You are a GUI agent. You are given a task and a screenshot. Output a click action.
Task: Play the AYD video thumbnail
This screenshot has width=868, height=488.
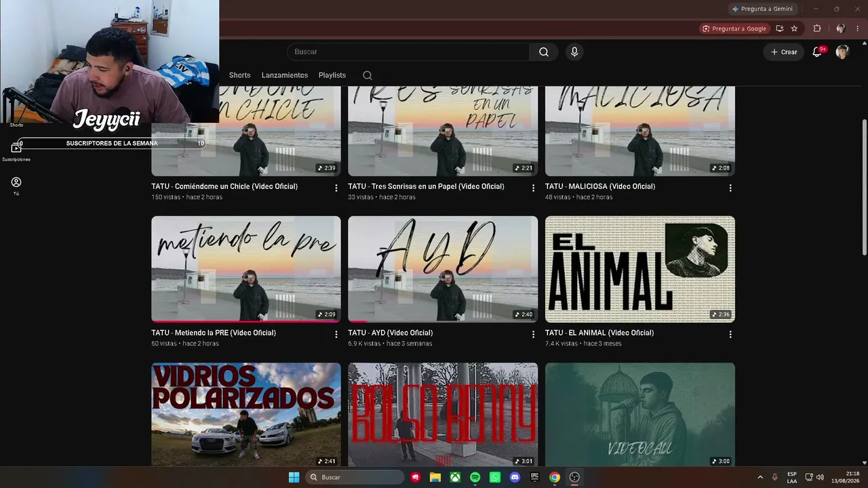[x=443, y=269]
